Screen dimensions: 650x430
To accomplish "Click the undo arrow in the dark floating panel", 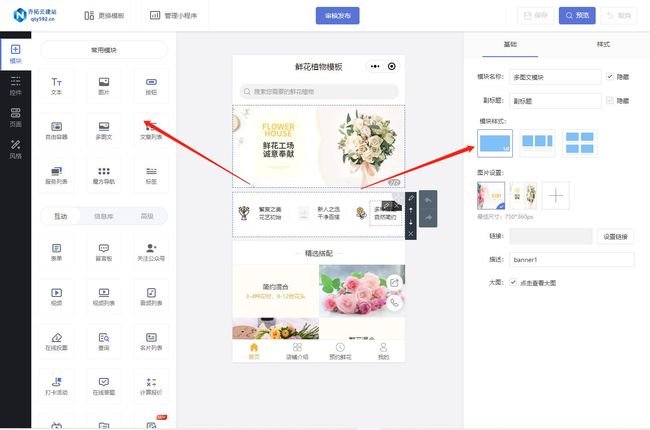I will [x=428, y=200].
